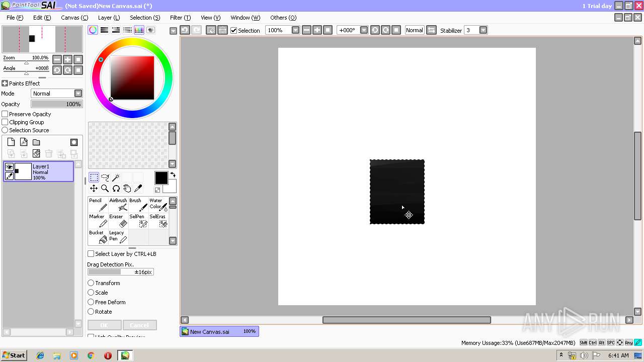644x362 pixels.
Task: Open the zoom percentage dropdown
Action: click(x=295, y=30)
